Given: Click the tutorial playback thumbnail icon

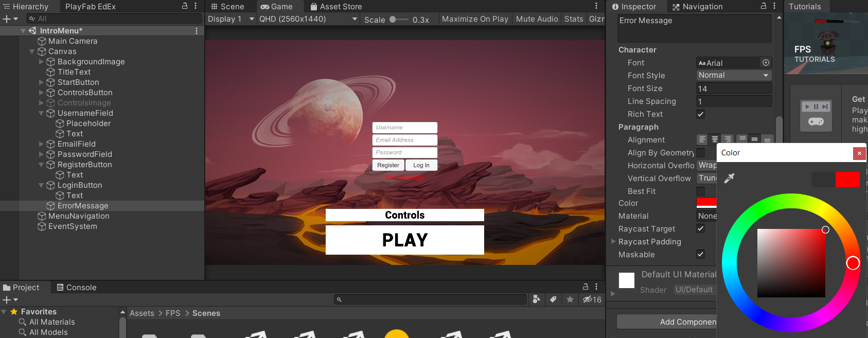Looking at the screenshot, I should tap(816, 115).
